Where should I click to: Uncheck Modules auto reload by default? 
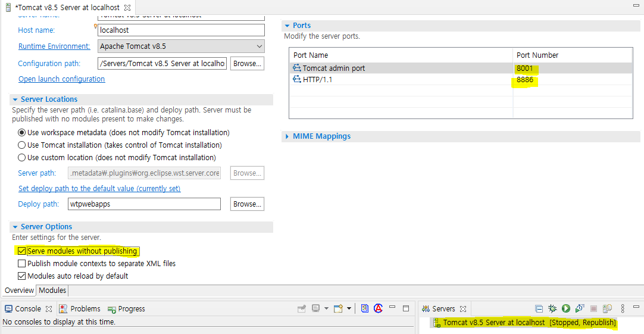click(22, 276)
